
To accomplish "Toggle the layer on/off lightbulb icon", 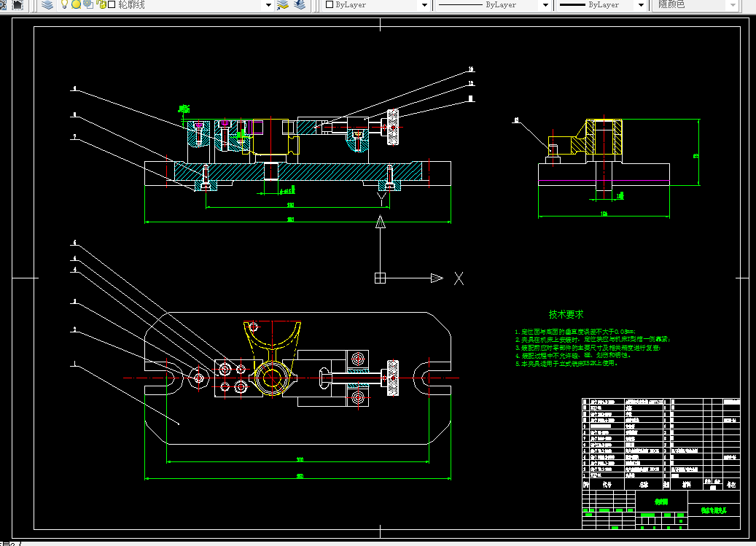I will coord(64,4).
